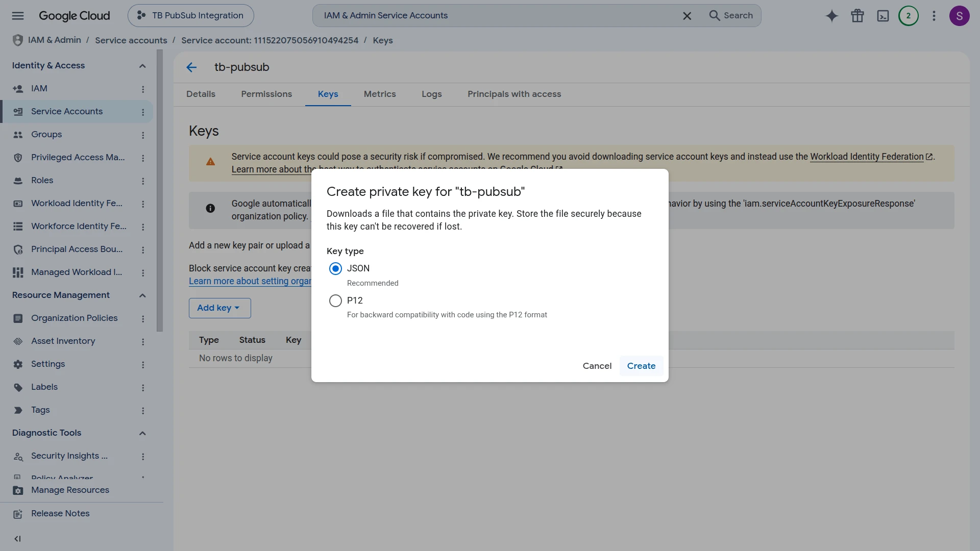Select the P12 key type radio button
The image size is (980, 551).
pos(335,300)
